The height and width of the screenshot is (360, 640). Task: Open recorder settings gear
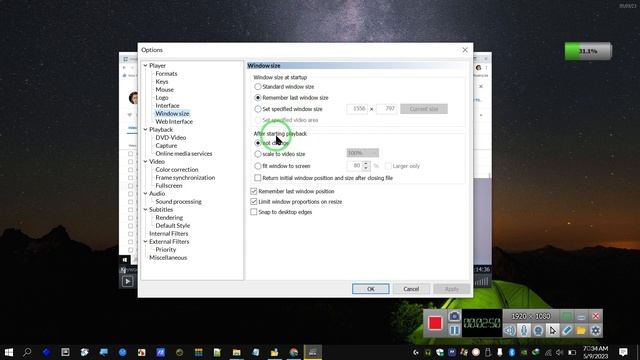pyautogui.click(x=596, y=330)
